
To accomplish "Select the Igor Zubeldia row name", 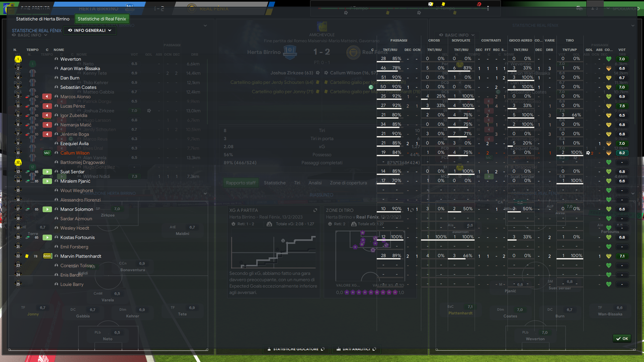I will click(x=74, y=116).
